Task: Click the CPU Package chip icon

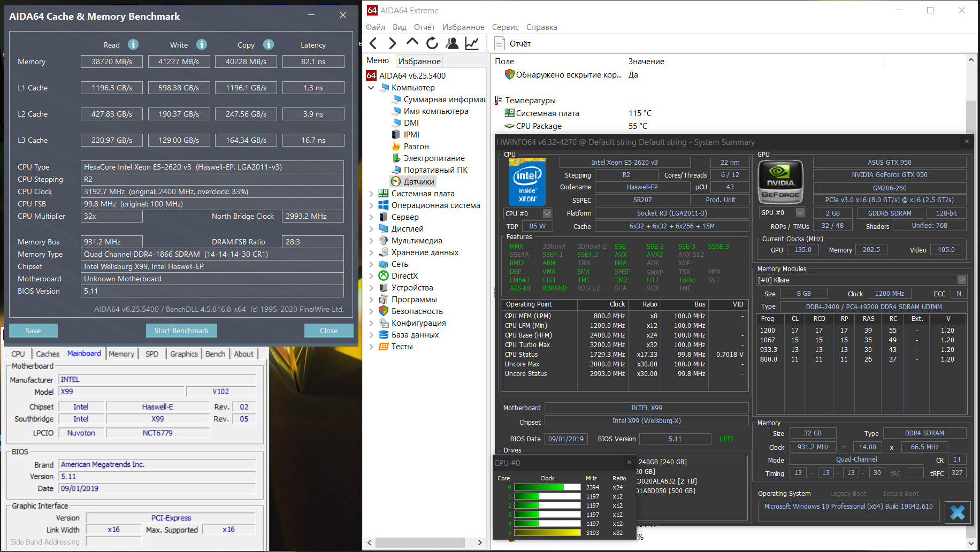Action: pyautogui.click(x=510, y=126)
